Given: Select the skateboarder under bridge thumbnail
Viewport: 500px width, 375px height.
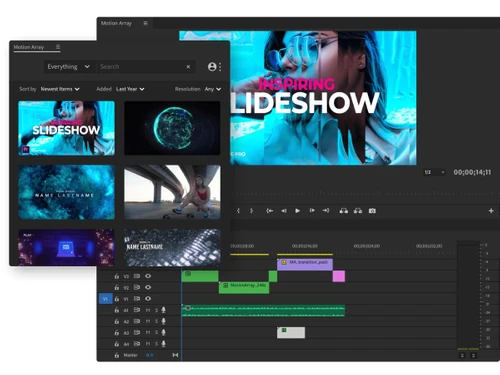Looking at the screenshot, I should coord(172,192).
